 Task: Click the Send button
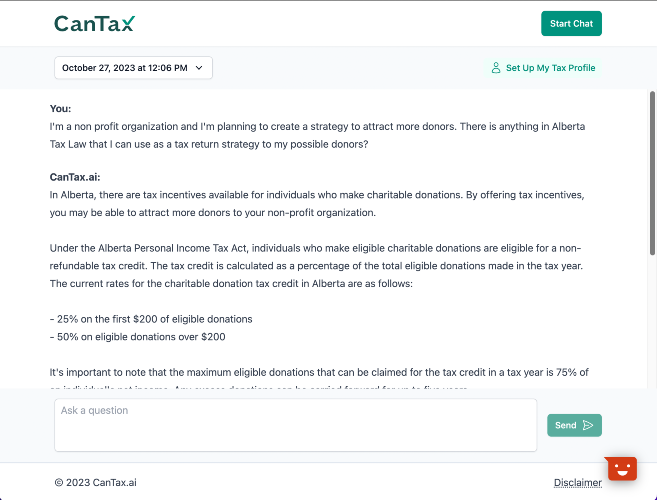pyautogui.click(x=574, y=425)
